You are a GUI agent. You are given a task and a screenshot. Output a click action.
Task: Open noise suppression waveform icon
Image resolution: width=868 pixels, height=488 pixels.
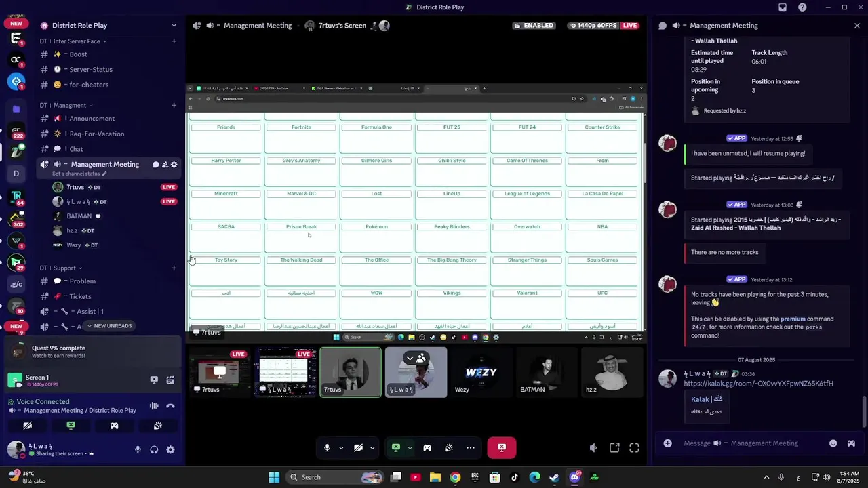pyautogui.click(x=154, y=406)
